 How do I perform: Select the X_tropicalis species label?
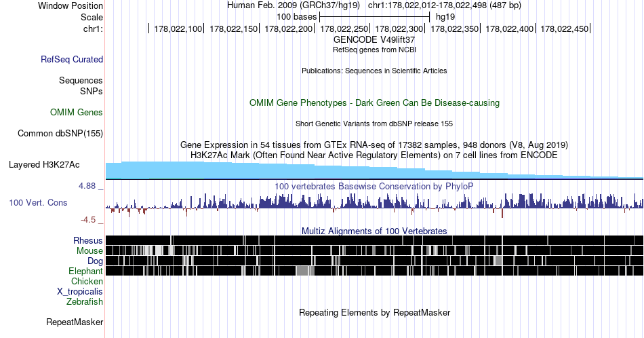(80, 292)
